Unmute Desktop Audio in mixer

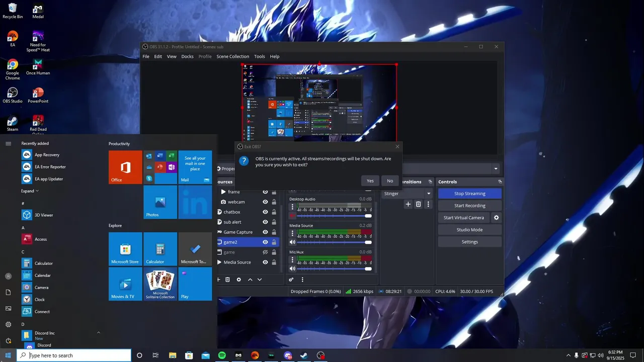pos(292,216)
